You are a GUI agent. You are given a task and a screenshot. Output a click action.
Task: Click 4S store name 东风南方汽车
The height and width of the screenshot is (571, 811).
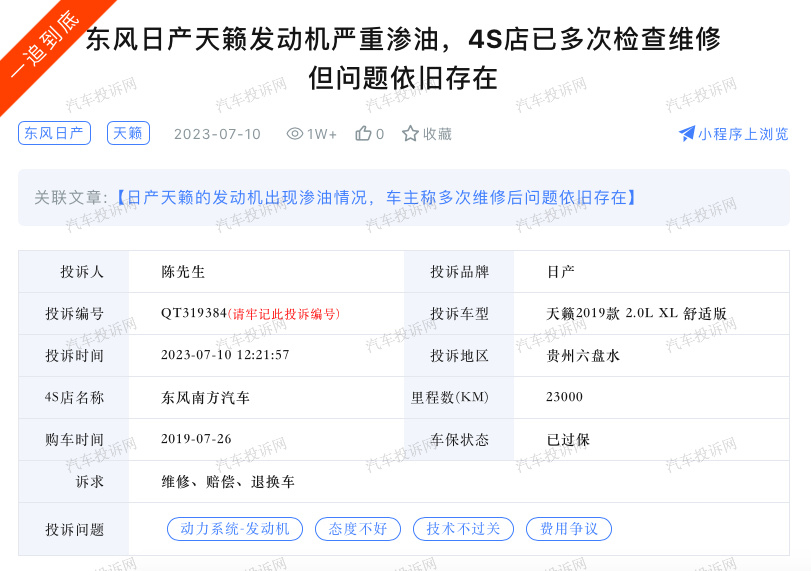[205, 397]
